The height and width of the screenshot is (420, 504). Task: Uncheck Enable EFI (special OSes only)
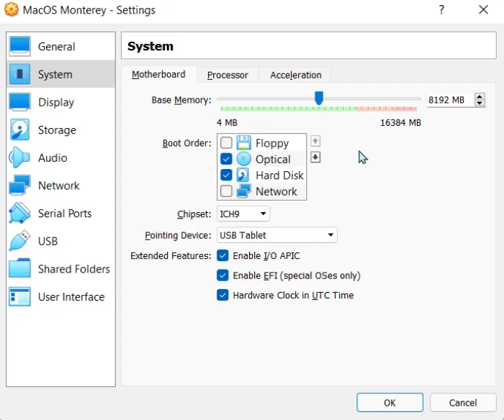click(223, 275)
